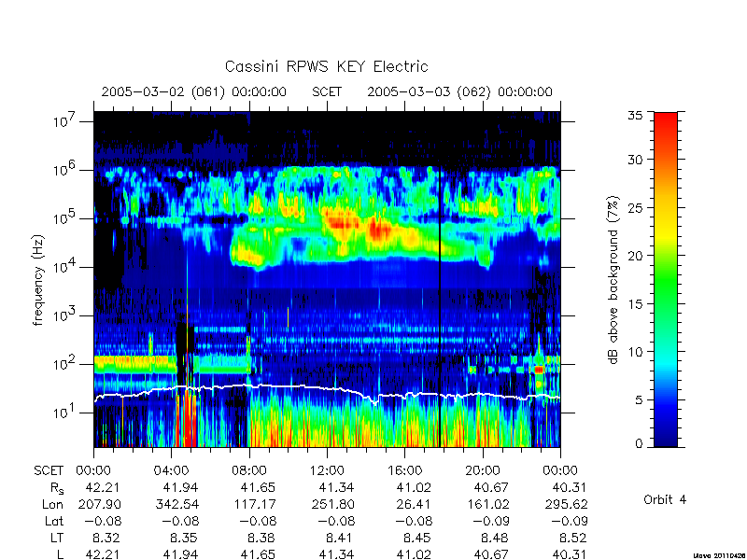
Task: Click the 'Lat' row label
Action: tap(54, 522)
